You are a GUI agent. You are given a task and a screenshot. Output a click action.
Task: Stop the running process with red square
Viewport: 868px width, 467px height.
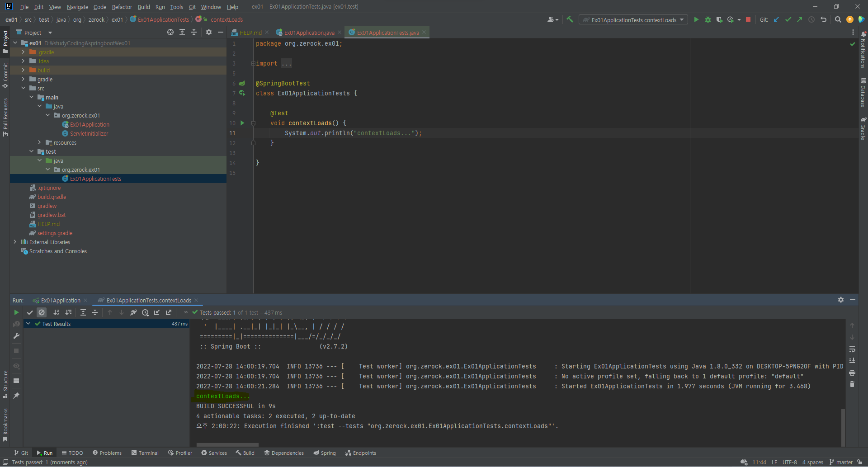tap(748, 20)
